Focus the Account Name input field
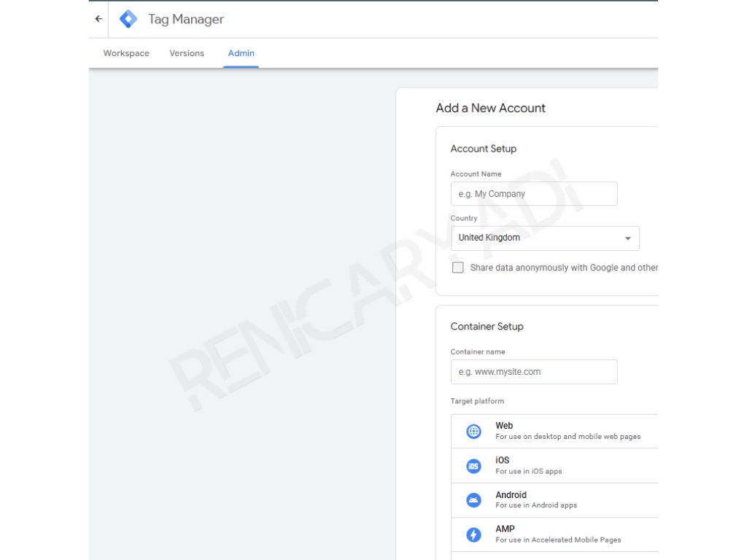The height and width of the screenshot is (560, 747). click(x=534, y=194)
